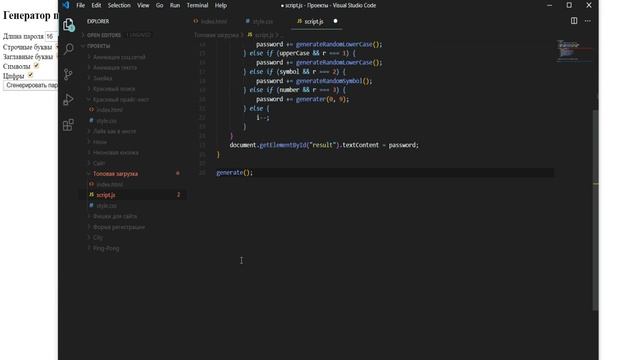Click the Сгенерировать пароль button in browser
The height and width of the screenshot is (360, 640).
tap(31, 85)
